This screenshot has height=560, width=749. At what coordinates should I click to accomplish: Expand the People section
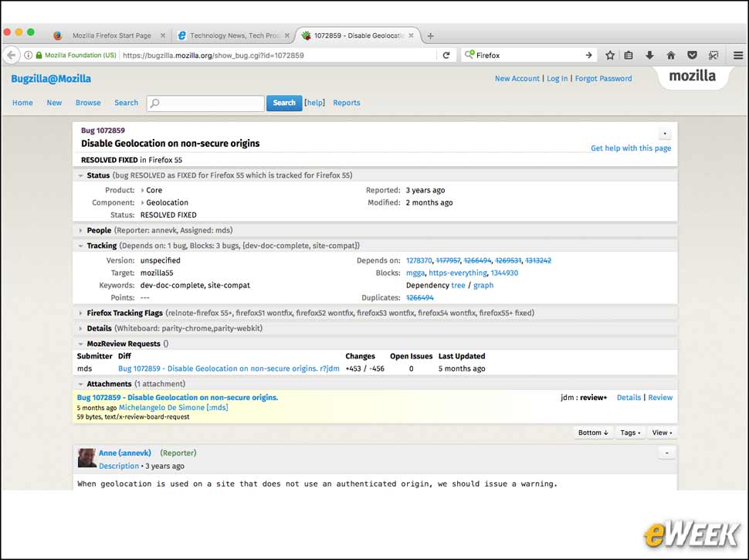(x=81, y=230)
